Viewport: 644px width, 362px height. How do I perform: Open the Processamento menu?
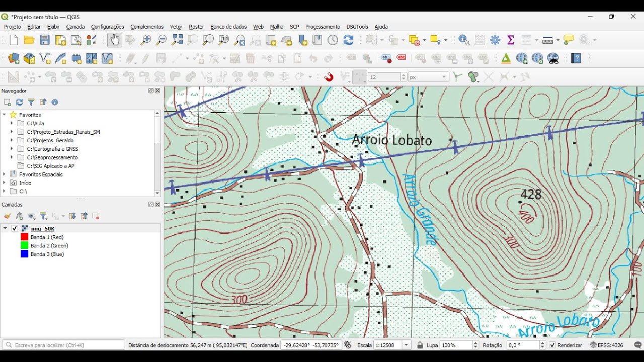(x=323, y=27)
